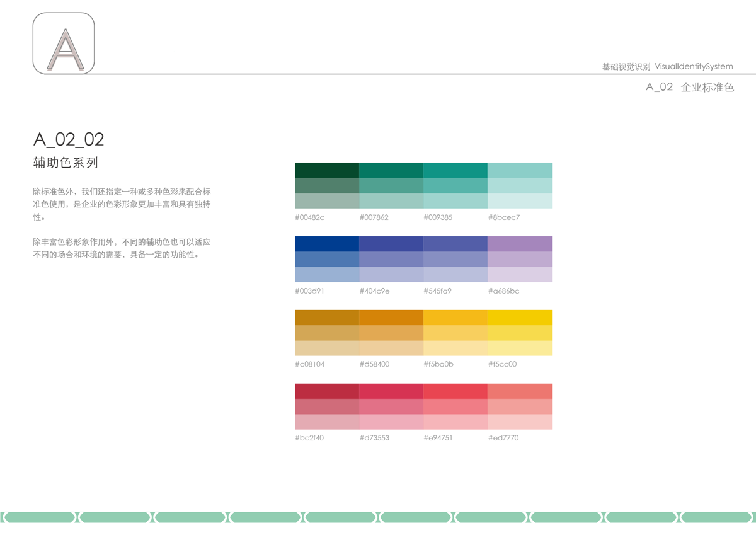756x535 pixels.
Task: Pick the lightest tint above #545fa9
Action: (x=455, y=275)
